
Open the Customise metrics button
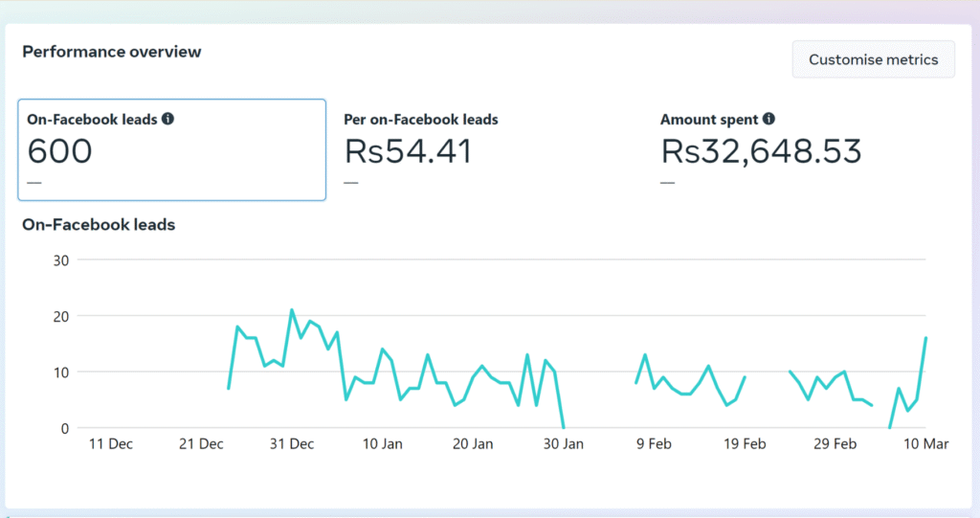(x=873, y=59)
